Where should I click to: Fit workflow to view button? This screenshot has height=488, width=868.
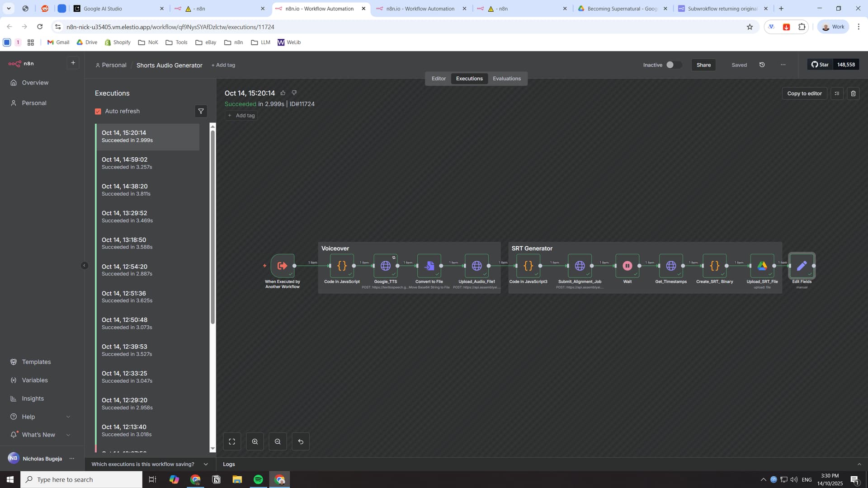point(232,441)
